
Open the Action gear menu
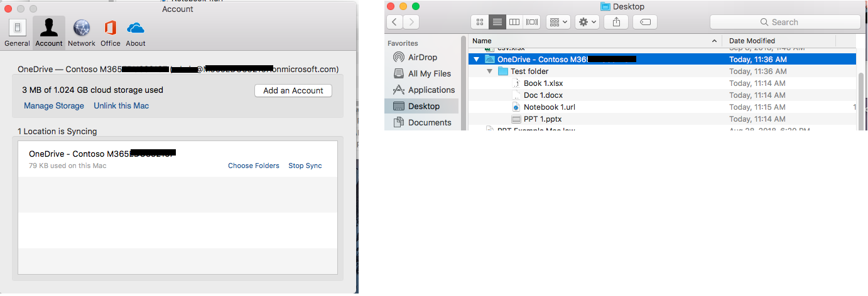click(x=588, y=22)
